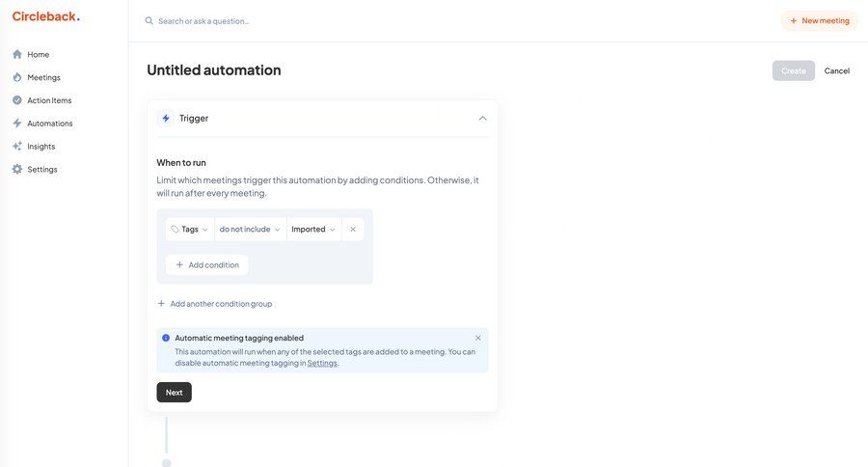Viewport: 868px width, 467px height.
Task: Click the Meetings hand icon in sidebar
Action: pos(17,77)
